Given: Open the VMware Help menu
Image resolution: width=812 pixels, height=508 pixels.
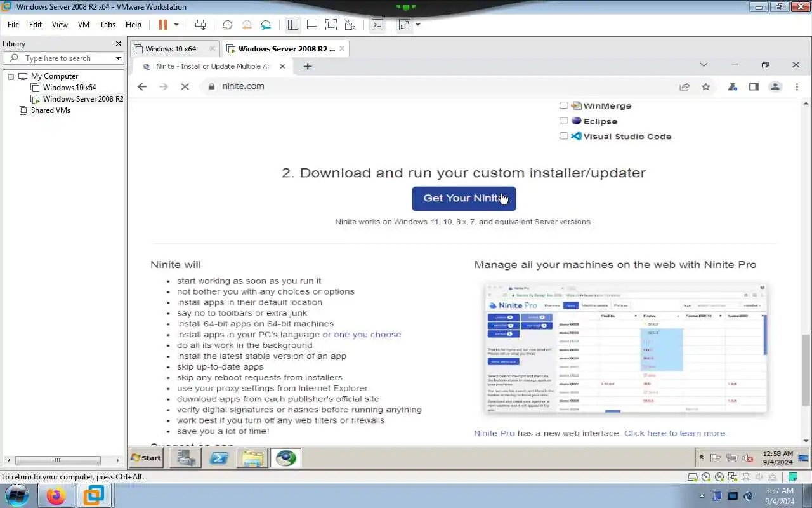Looking at the screenshot, I should pos(133,25).
